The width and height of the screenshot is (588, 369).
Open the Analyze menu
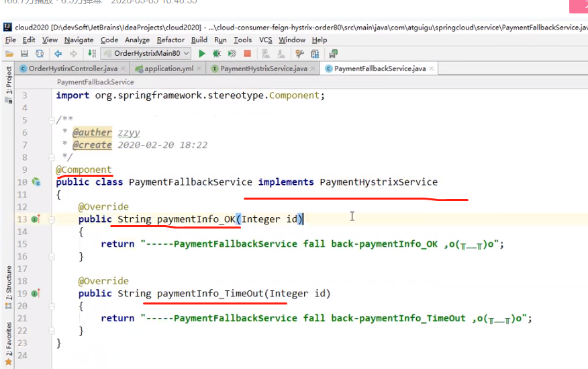pos(137,40)
